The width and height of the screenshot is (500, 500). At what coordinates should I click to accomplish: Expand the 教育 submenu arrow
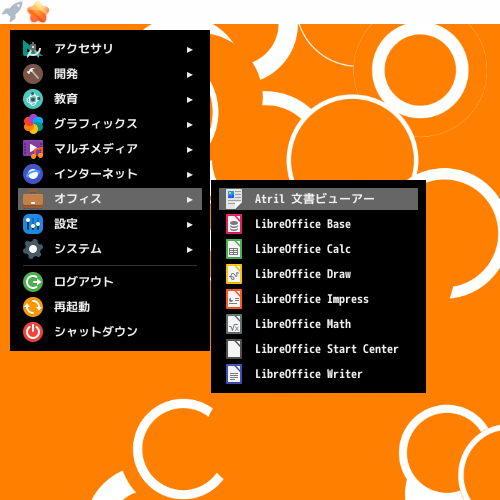tap(189, 100)
